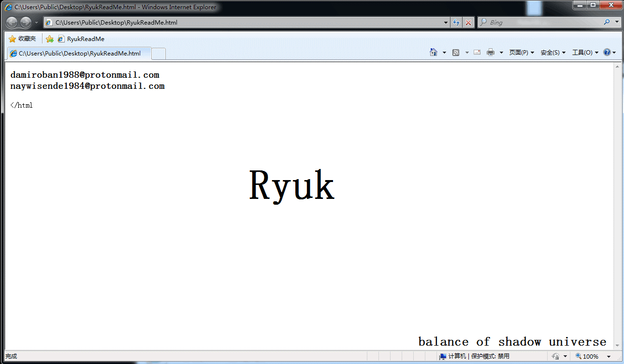
Task: Click the stray '</html' text
Action: [21, 105]
